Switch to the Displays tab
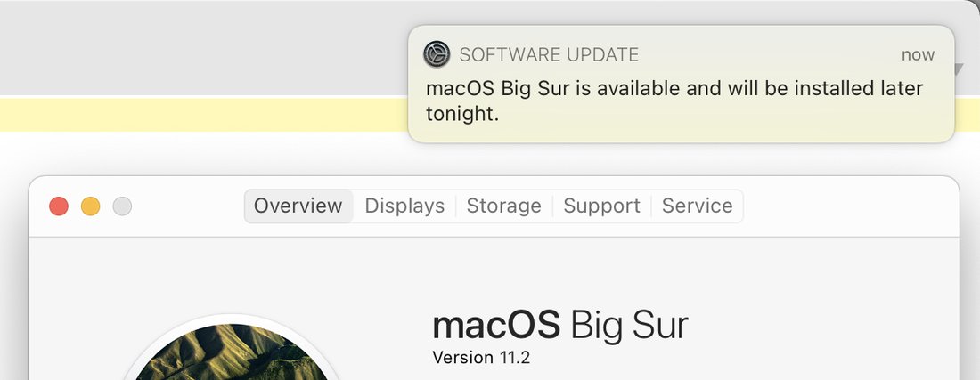 [x=404, y=206]
